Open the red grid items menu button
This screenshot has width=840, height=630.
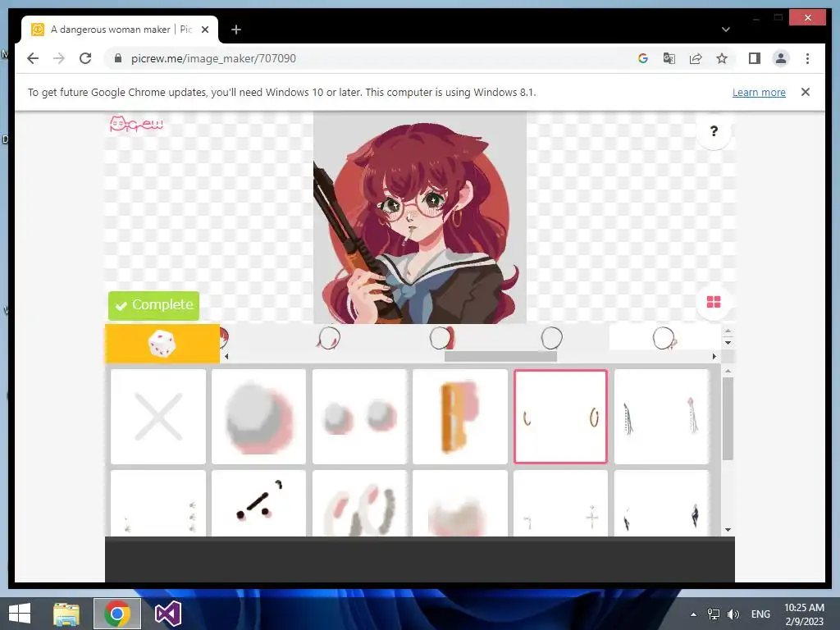click(x=714, y=302)
